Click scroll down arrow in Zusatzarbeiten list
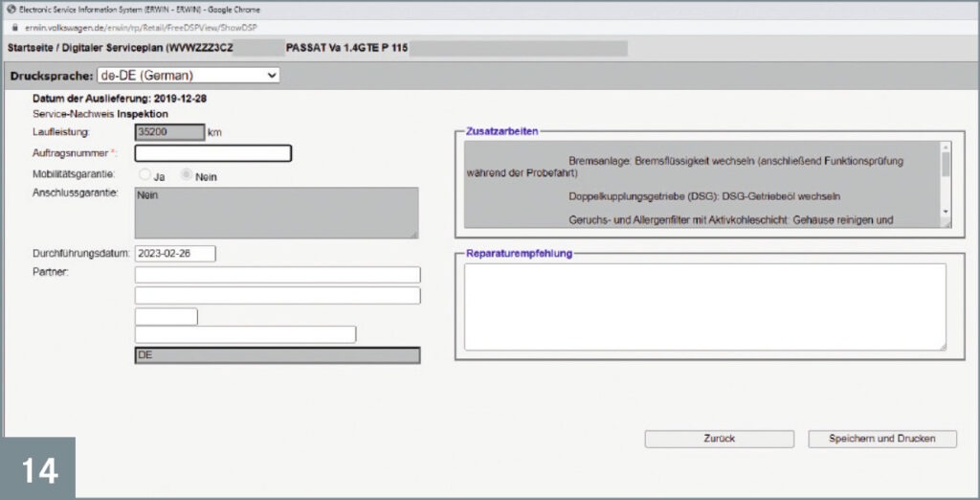Image resolution: width=980 pixels, height=500 pixels. tap(946, 212)
